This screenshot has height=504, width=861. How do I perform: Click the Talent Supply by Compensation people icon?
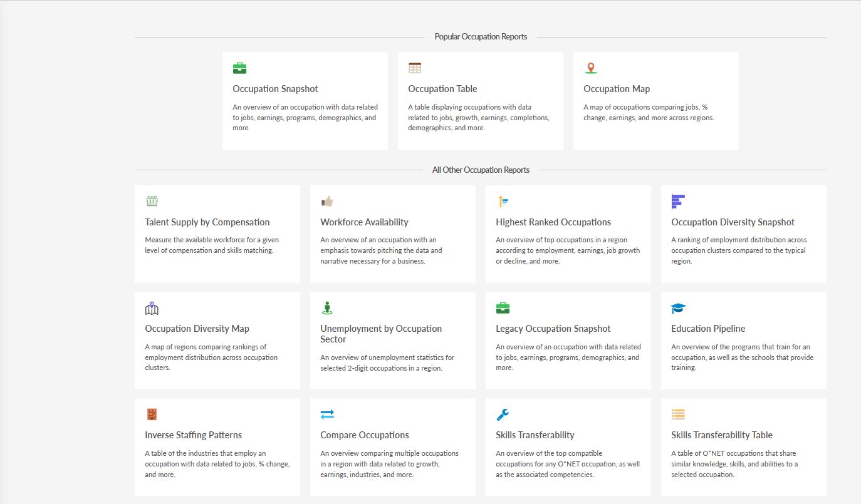[151, 201]
